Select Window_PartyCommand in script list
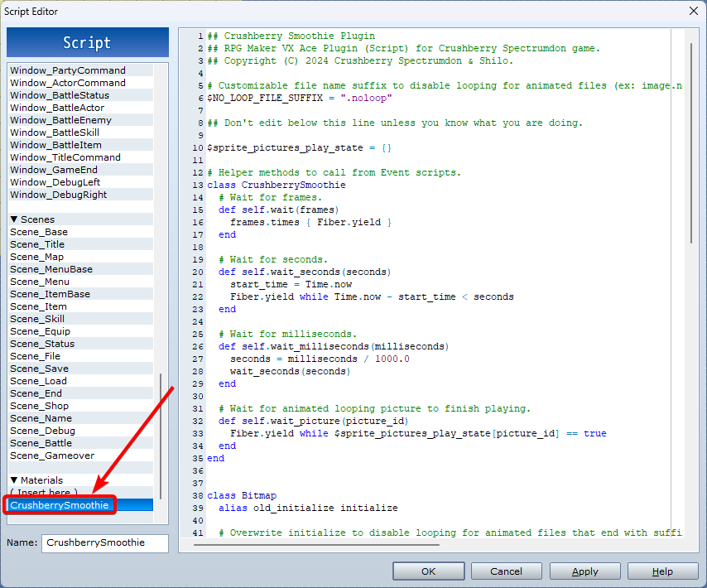 click(81, 70)
